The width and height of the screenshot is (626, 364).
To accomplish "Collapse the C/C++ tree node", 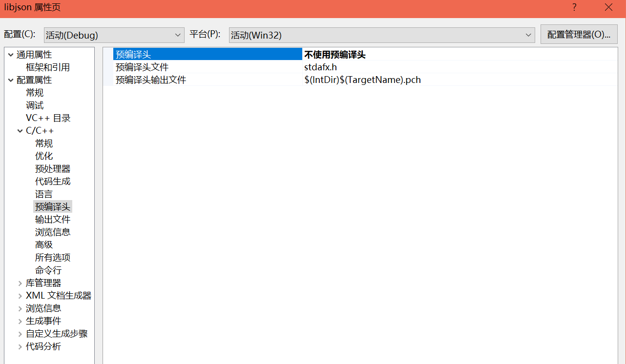I will tap(20, 131).
